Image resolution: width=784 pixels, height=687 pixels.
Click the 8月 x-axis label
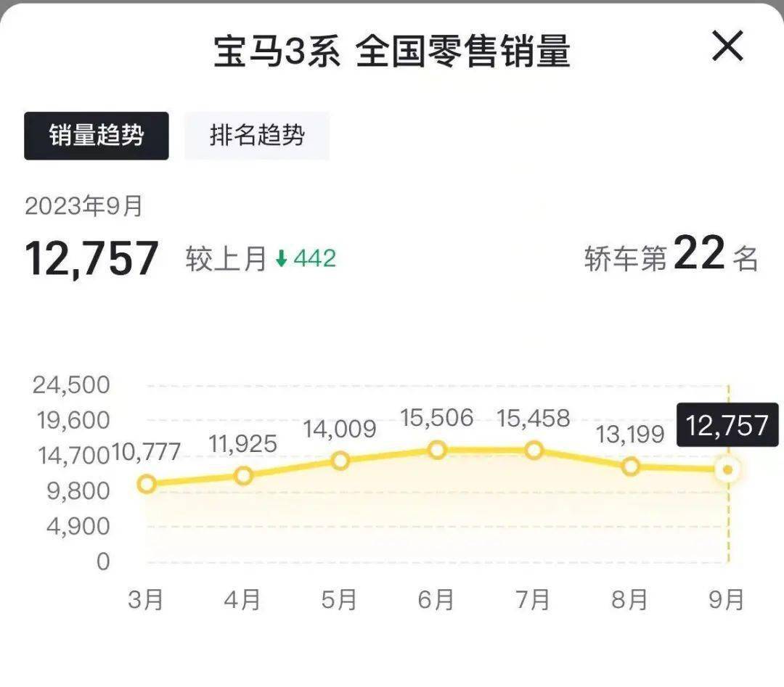click(x=630, y=599)
